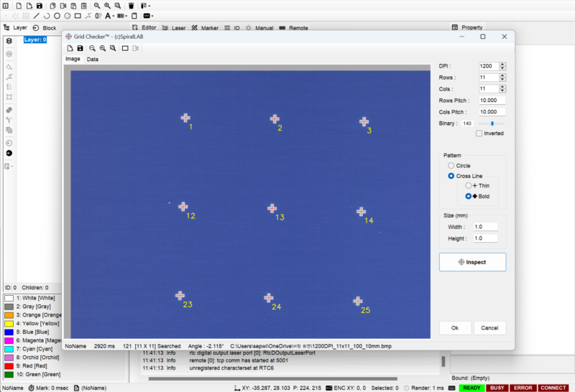Click the zoom in magnifier in Grid Checker
575x392 pixels.
[x=103, y=48]
